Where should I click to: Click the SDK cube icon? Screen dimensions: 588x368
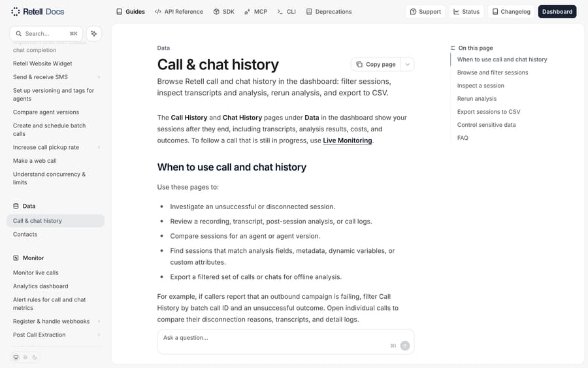point(216,12)
